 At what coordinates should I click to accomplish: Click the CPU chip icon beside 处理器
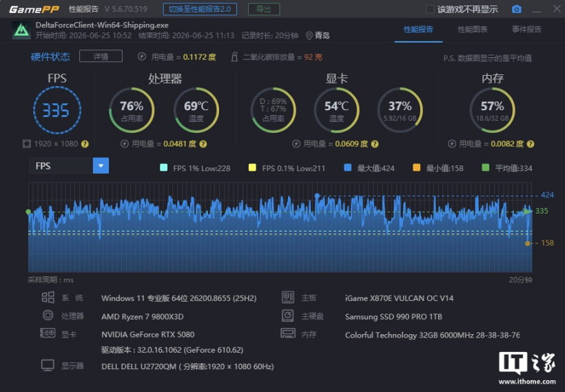click(48, 316)
